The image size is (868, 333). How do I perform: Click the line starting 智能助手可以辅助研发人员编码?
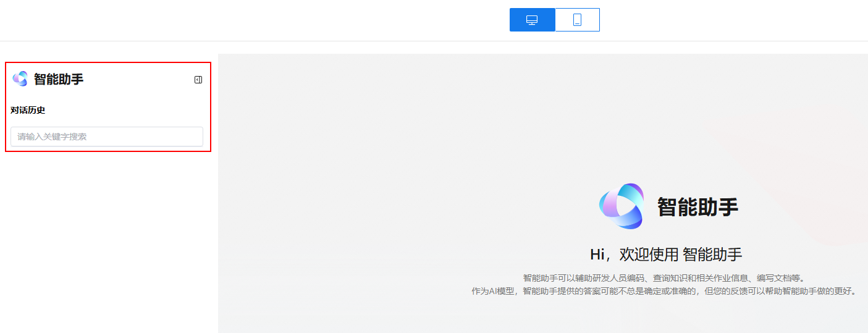pos(664,278)
